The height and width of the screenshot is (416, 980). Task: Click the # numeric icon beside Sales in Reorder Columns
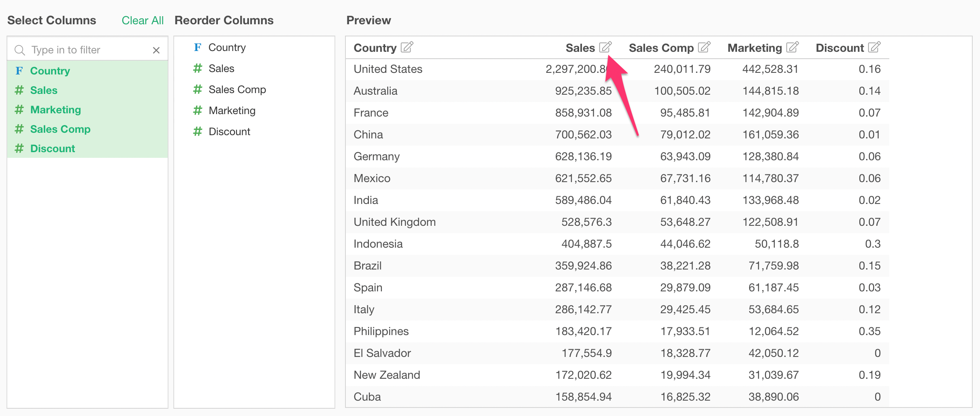click(198, 68)
